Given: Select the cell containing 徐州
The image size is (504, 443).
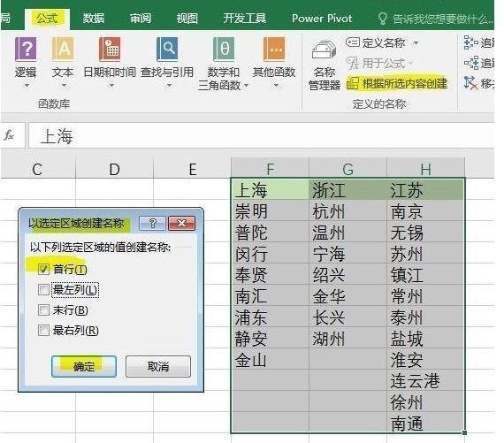Looking at the screenshot, I should pyautogui.click(x=426, y=401).
